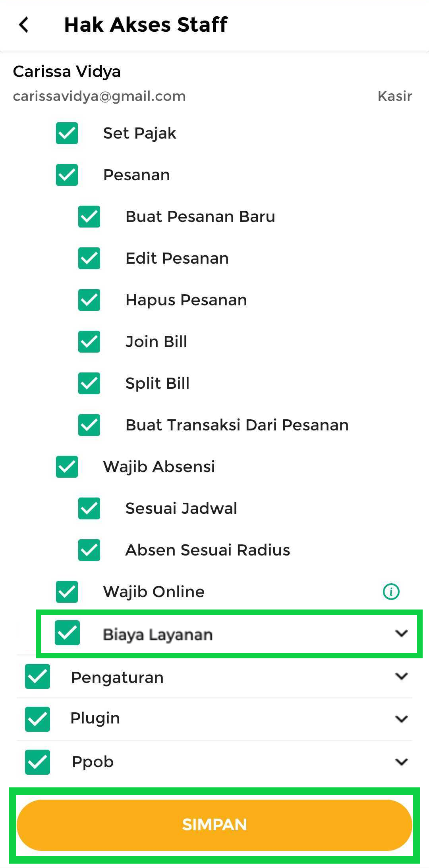
Task: Uncheck Wajib Absensi checkbox
Action: [x=67, y=467]
